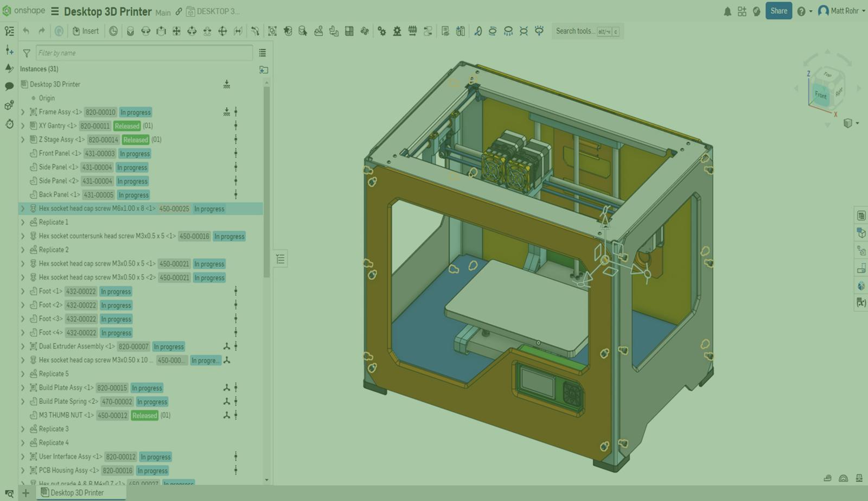Select the Fastened mate tool
This screenshot has width=868, height=501.
coord(130,31)
